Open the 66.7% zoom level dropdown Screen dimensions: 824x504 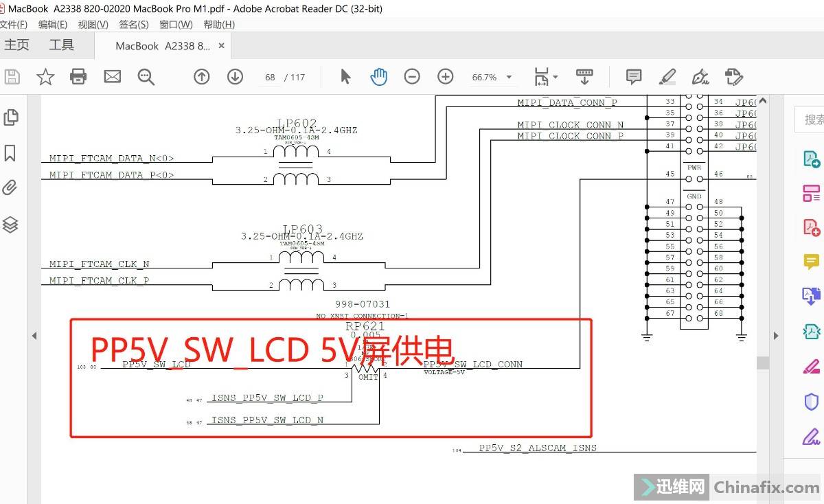click(x=509, y=78)
